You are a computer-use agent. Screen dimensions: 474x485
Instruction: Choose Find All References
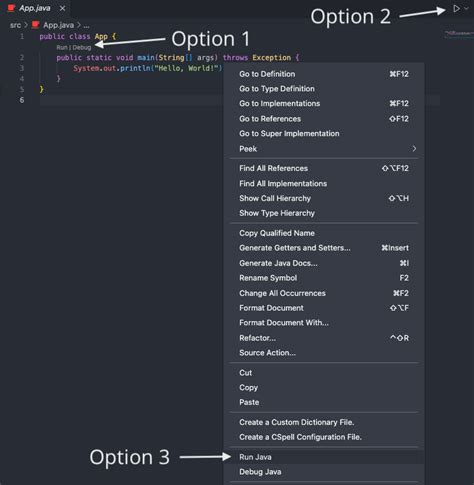pyautogui.click(x=324, y=168)
